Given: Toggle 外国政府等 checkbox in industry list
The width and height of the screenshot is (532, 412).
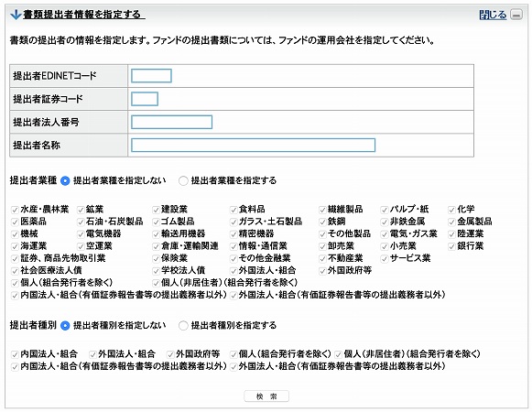Looking at the screenshot, I should (322, 271).
